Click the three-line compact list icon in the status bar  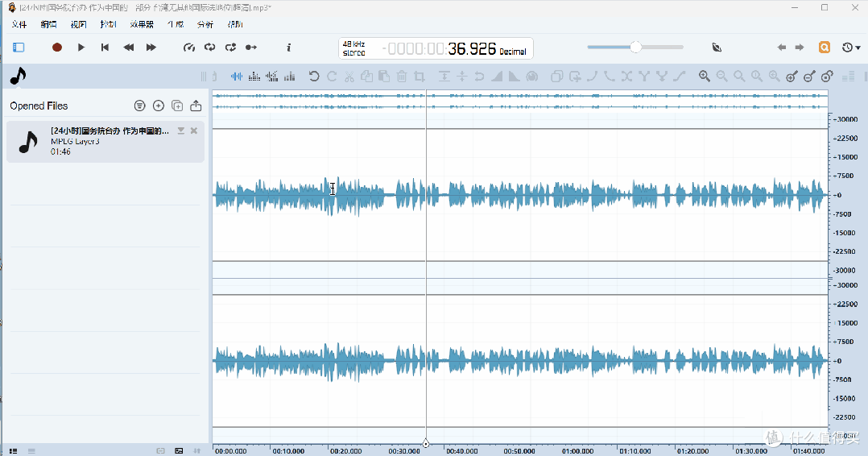[x=31, y=451]
